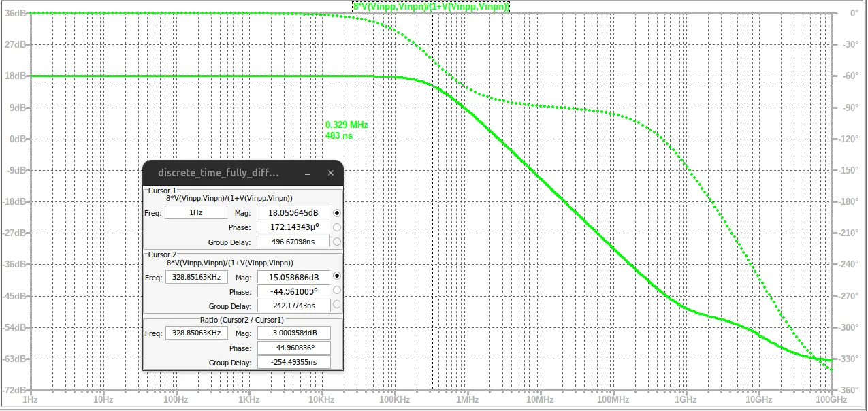Screen dimensions: 868x411
Task: Minimize the cursor readout dialog
Action: click(309, 173)
